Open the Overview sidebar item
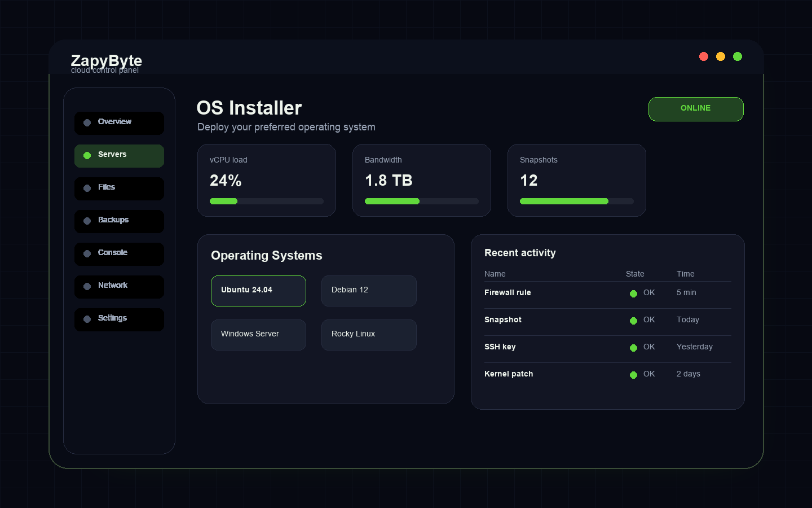This screenshot has height=508, width=812. [119, 123]
